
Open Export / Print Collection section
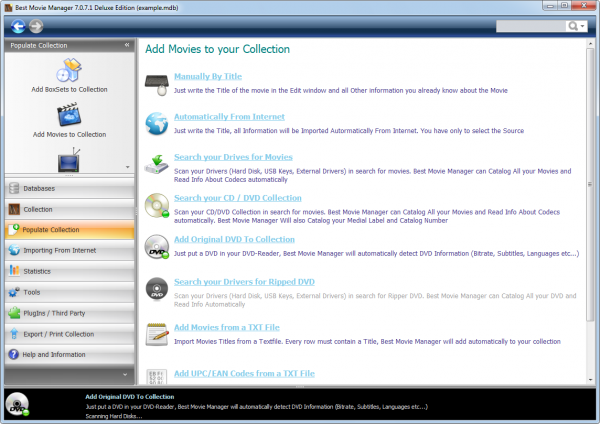point(69,334)
